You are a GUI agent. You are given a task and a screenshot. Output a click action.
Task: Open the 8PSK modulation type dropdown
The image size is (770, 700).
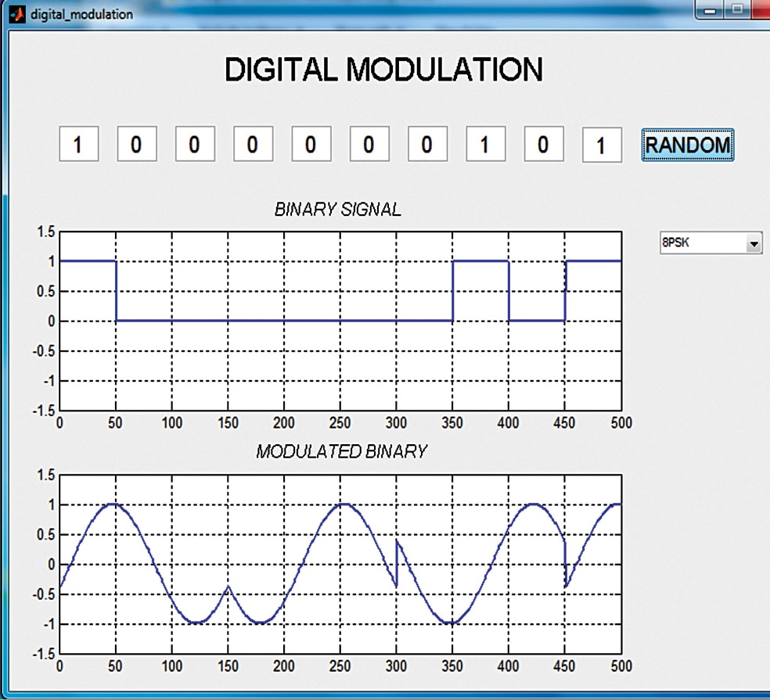coord(710,244)
